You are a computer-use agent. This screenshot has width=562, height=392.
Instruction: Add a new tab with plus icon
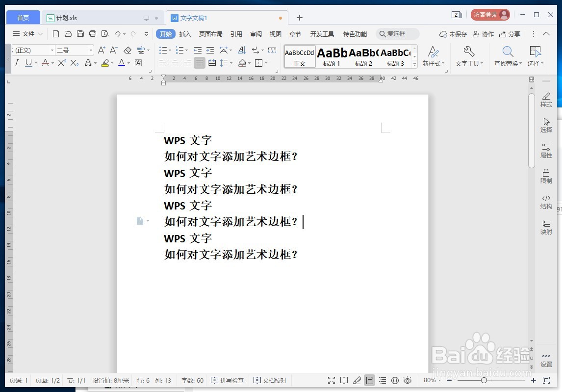pyautogui.click(x=300, y=18)
